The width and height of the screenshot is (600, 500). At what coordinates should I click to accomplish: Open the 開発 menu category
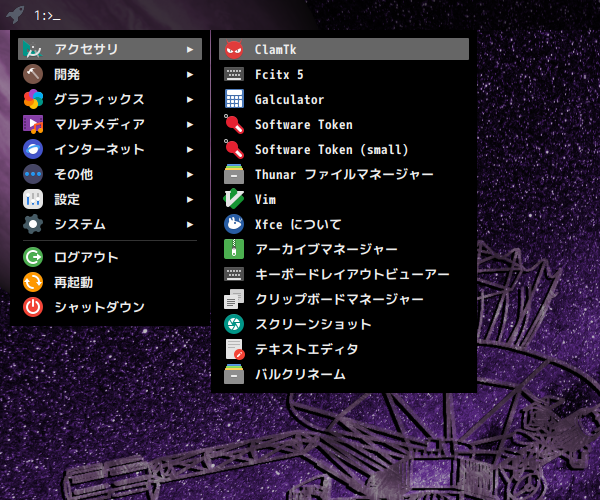(x=110, y=74)
